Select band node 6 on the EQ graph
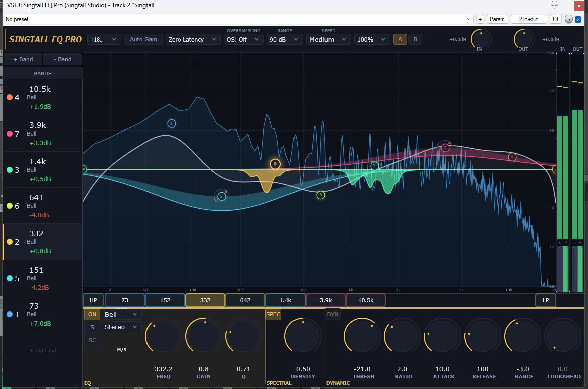This screenshot has height=389, width=588. click(x=320, y=195)
